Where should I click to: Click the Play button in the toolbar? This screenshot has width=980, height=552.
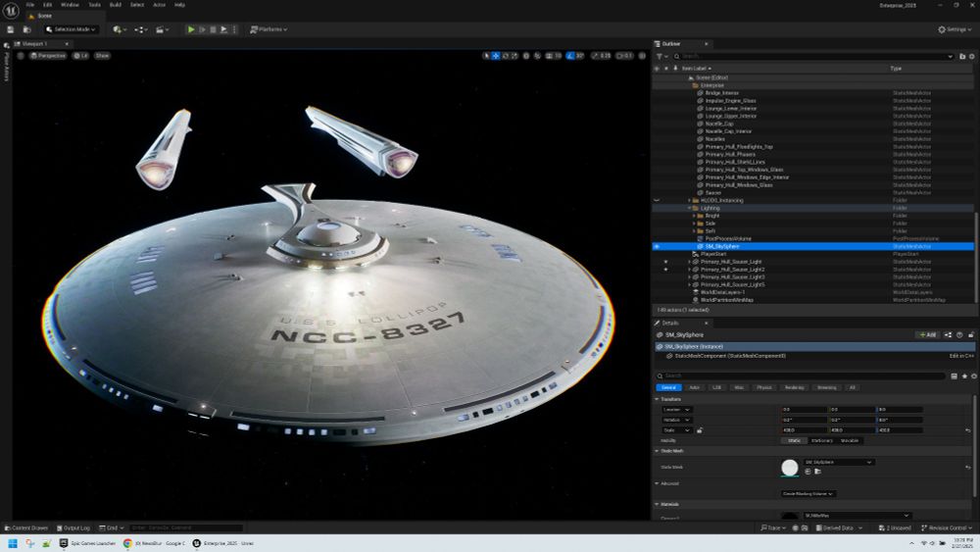[x=191, y=29]
